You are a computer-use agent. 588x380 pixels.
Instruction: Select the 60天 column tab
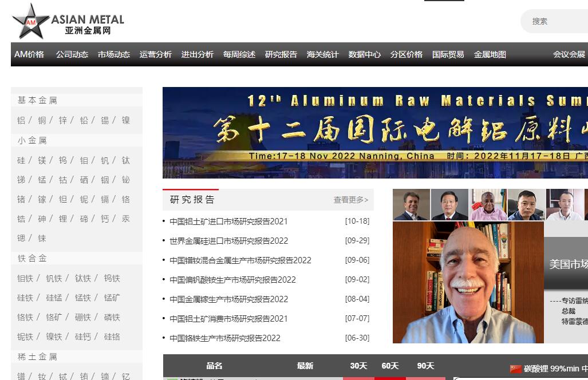pyautogui.click(x=390, y=366)
